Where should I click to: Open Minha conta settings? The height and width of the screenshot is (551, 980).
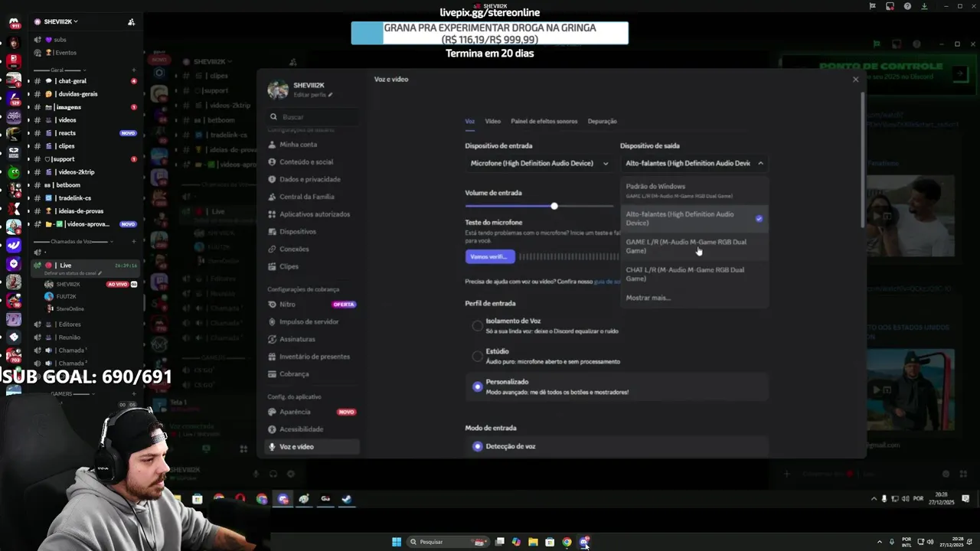click(313, 145)
